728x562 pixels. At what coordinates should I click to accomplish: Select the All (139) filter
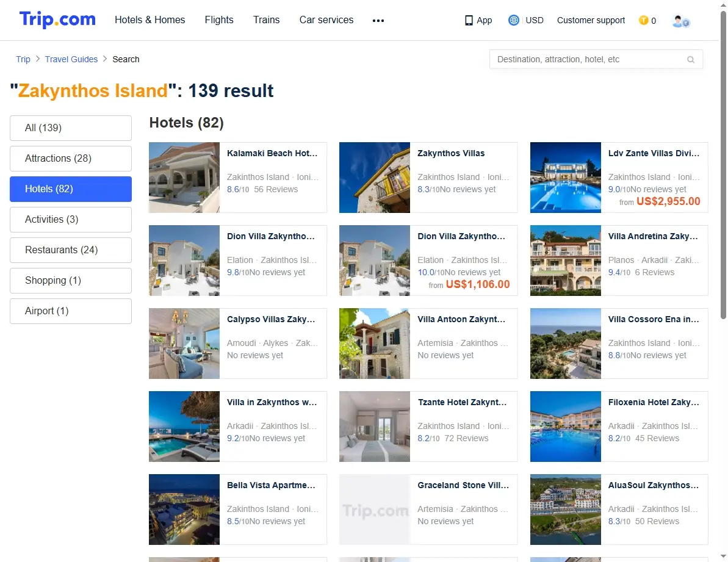tap(71, 128)
